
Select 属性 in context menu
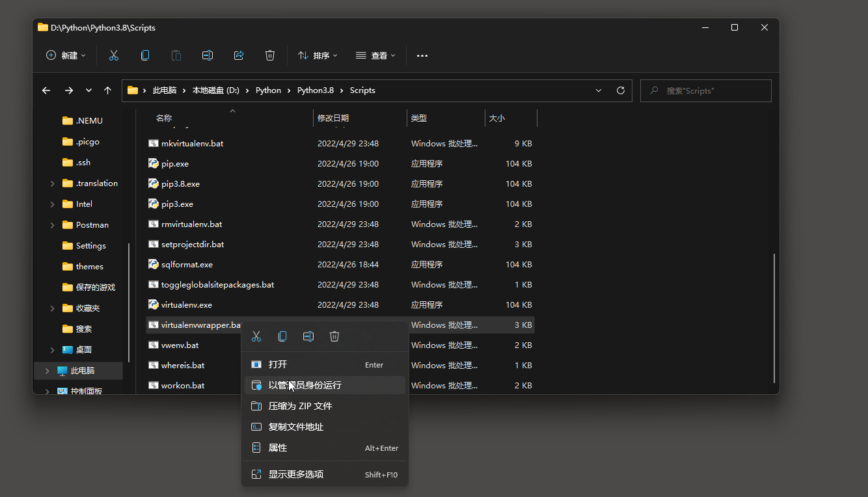point(325,448)
